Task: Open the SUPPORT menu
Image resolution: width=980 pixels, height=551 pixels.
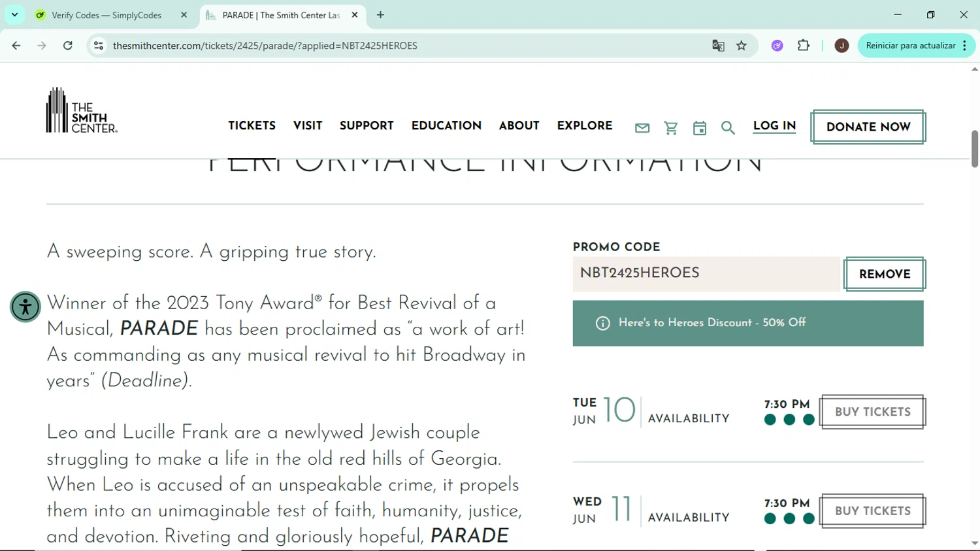Action: (367, 126)
